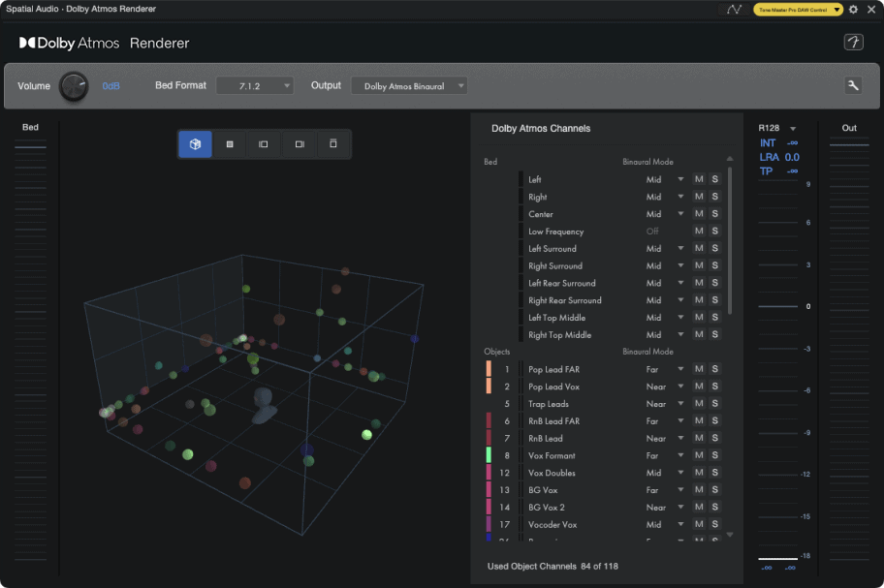This screenshot has height=588, width=884.
Task: Change binaural mode for BG Vox
Action: 665,490
